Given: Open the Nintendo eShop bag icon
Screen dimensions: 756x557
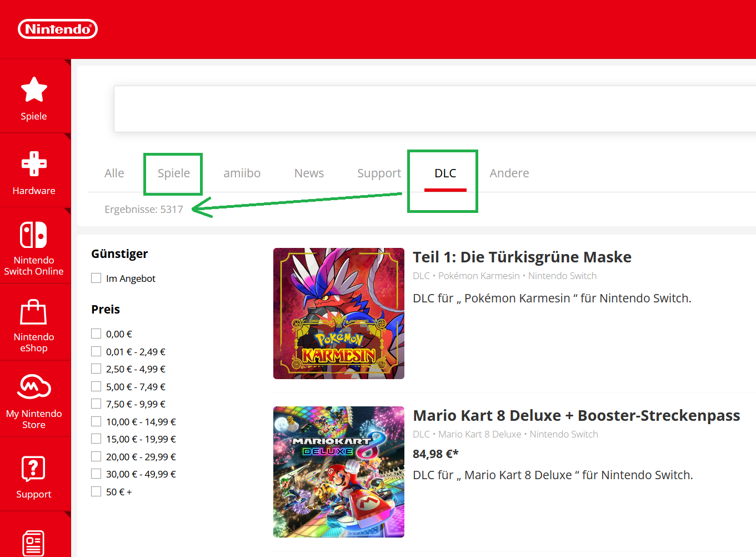Looking at the screenshot, I should click(33, 312).
